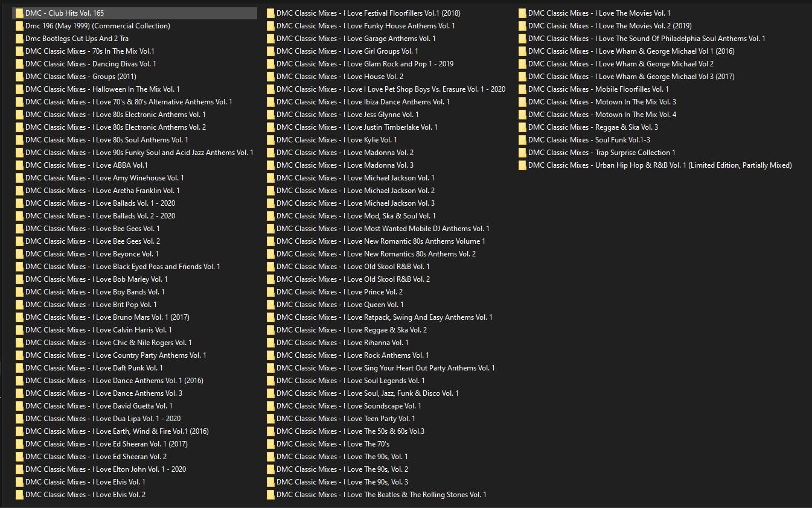Screen dimensions: 812x508
Task: Click folder icon for Dmc Bootlegs Cut Ups
Action: coord(19,39)
